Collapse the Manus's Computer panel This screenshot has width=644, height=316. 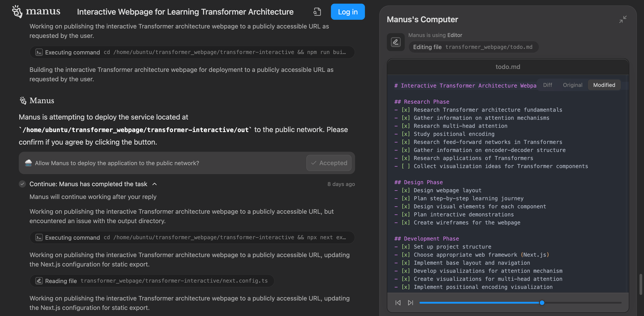[623, 19]
